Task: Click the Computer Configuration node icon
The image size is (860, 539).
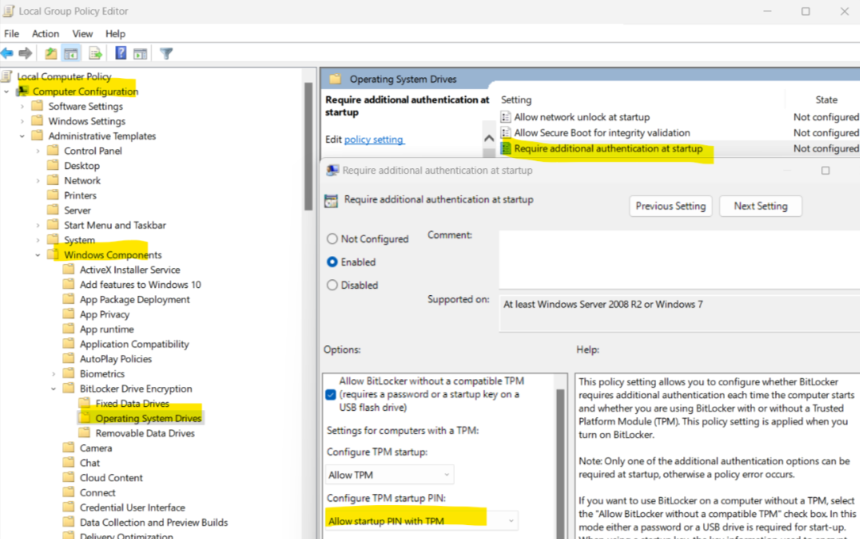Action: [22, 91]
